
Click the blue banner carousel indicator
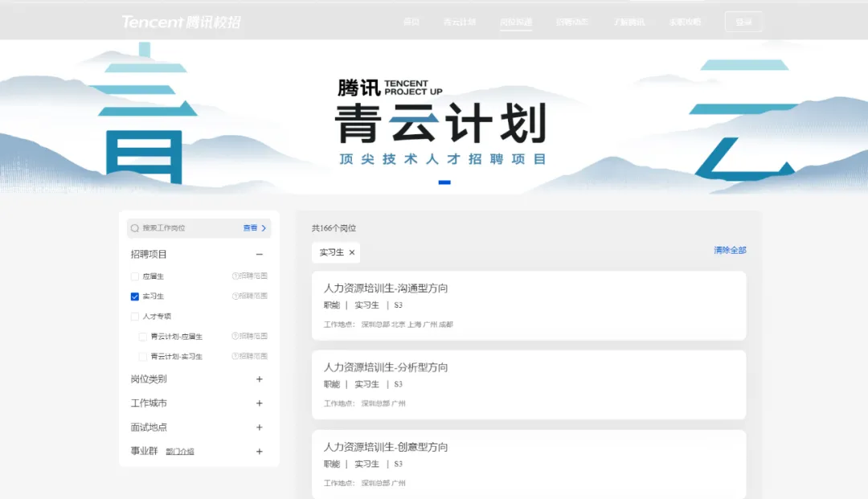coord(444,182)
